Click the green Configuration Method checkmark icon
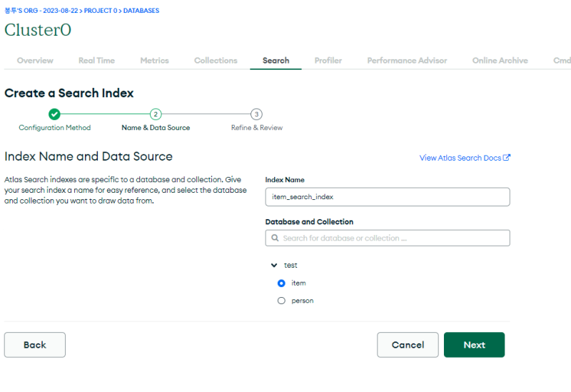This screenshot has height=392, width=571. 54,114
